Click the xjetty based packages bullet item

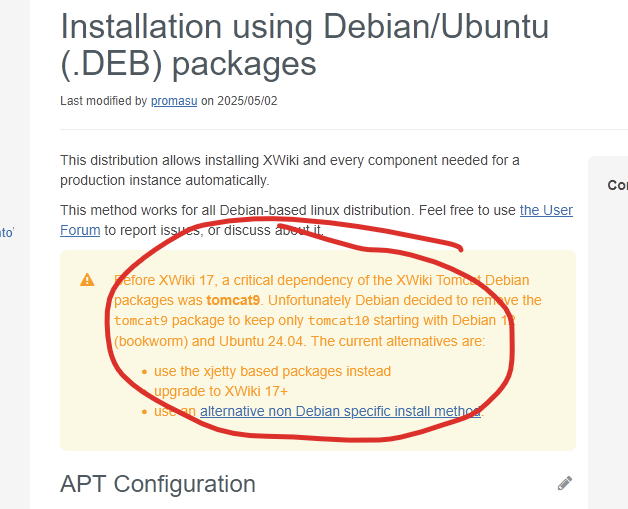click(x=272, y=371)
